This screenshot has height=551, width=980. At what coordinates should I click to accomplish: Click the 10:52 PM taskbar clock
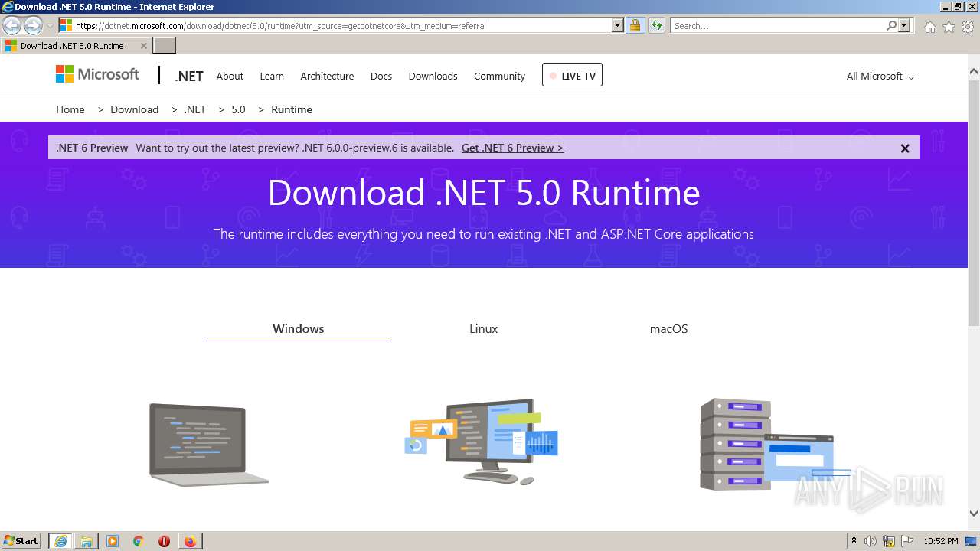coord(941,541)
